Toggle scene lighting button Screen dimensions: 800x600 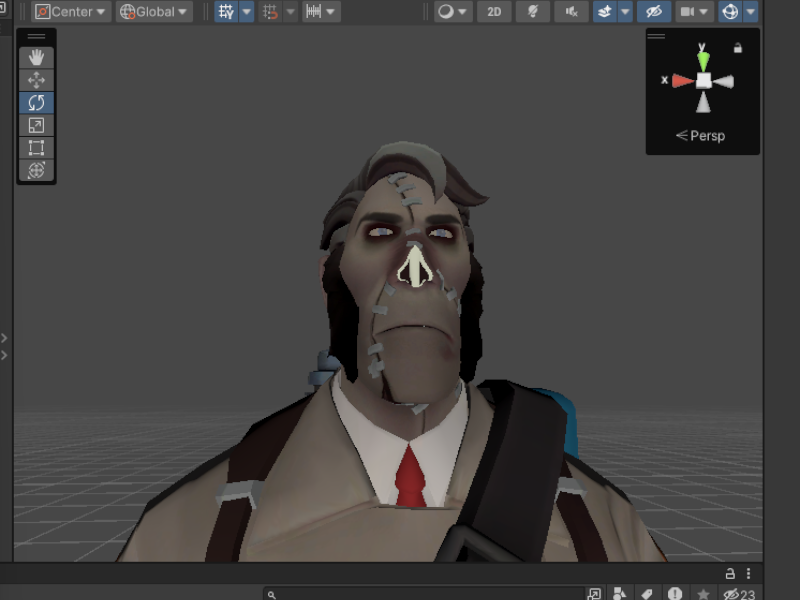click(533, 12)
